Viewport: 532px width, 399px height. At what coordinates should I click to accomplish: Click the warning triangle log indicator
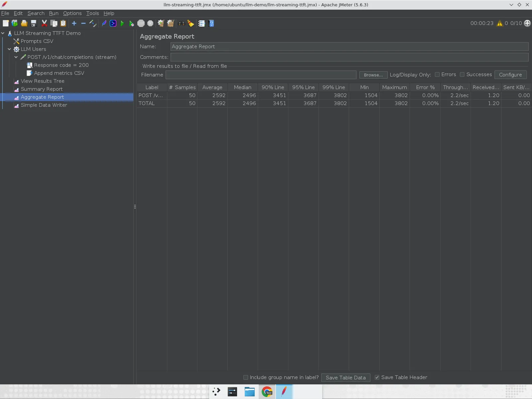[x=500, y=23]
